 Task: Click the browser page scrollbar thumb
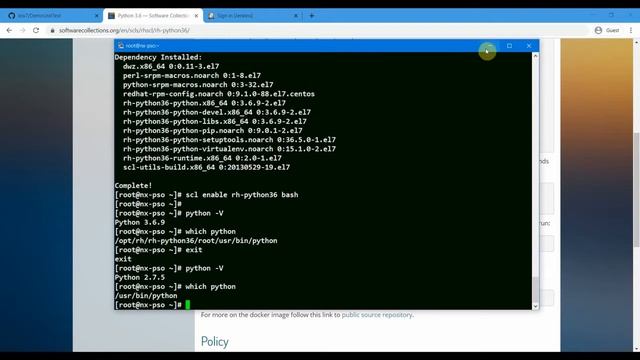pos(636,190)
